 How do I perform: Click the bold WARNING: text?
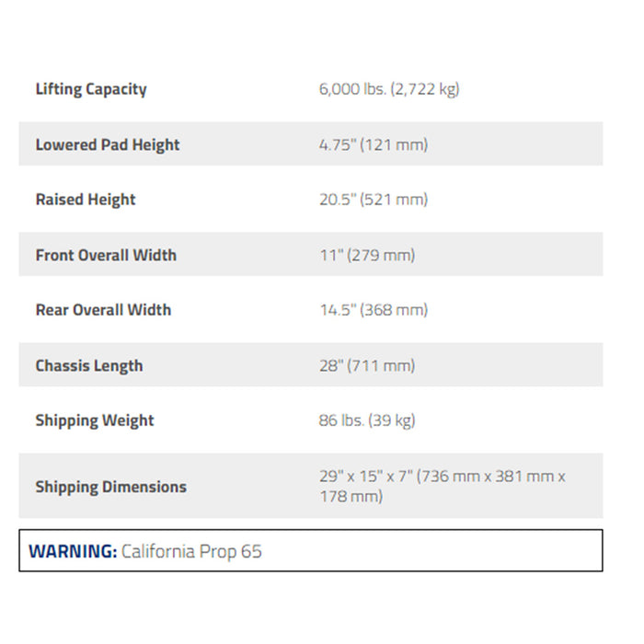(x=73, y=551)
